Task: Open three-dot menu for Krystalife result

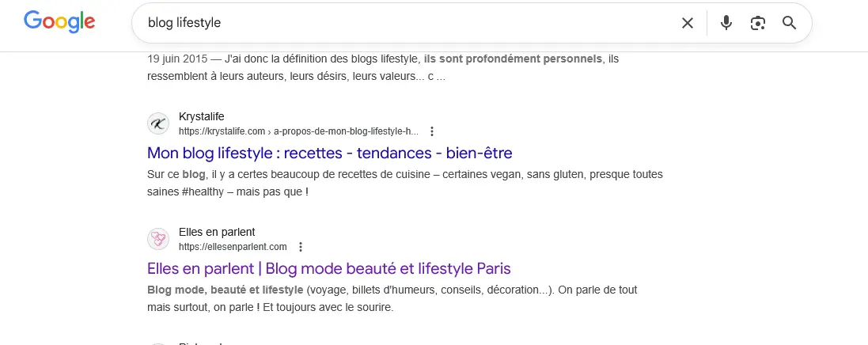Action: (x=431, y=131)
